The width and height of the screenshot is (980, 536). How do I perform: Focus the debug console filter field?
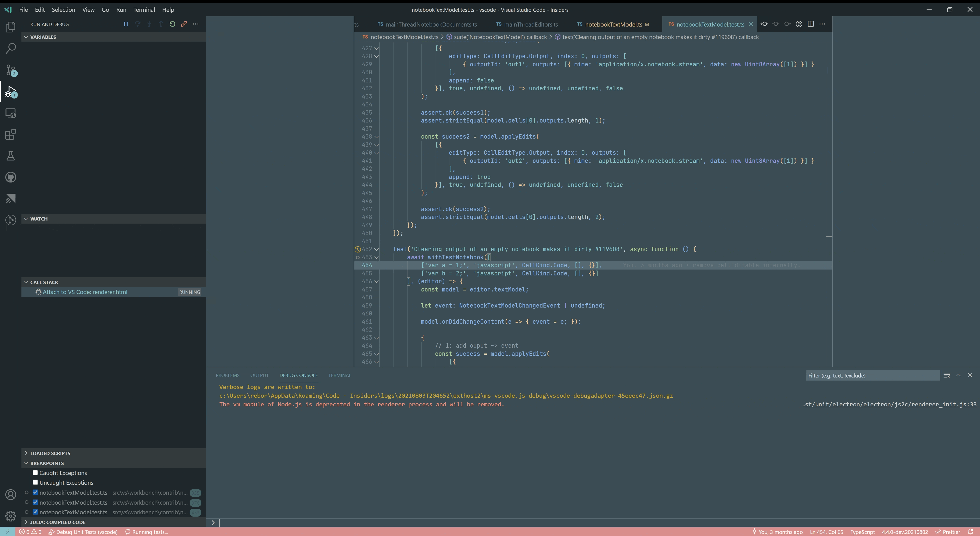[x=873, y=375]
